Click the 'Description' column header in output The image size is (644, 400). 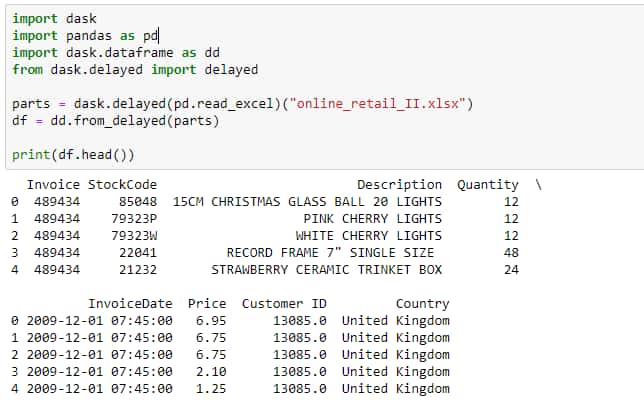pos(399,185)
